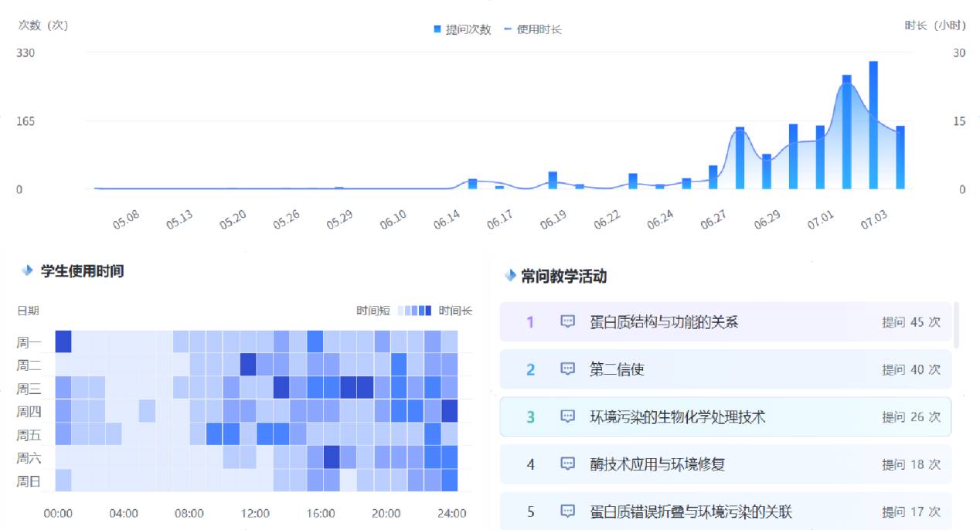Click dark Monday 00:00 heatmap cell
This screenshot has width=980, height=530.
63,341
